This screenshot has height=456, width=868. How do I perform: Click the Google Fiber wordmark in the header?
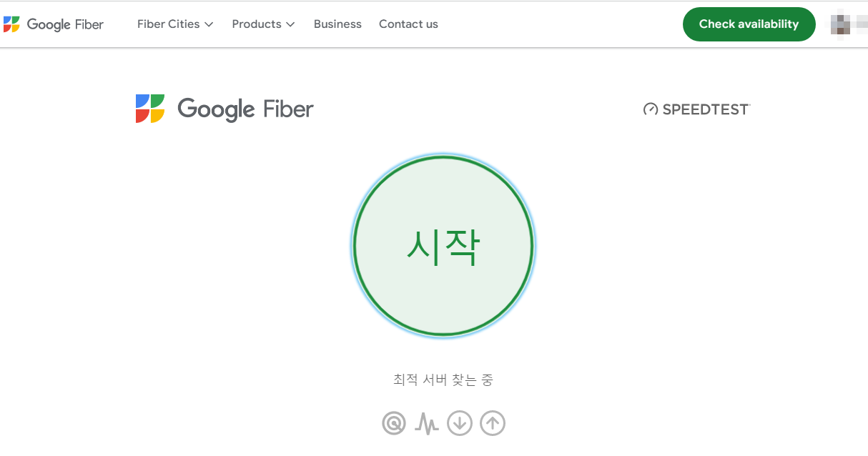pos(65,24)
